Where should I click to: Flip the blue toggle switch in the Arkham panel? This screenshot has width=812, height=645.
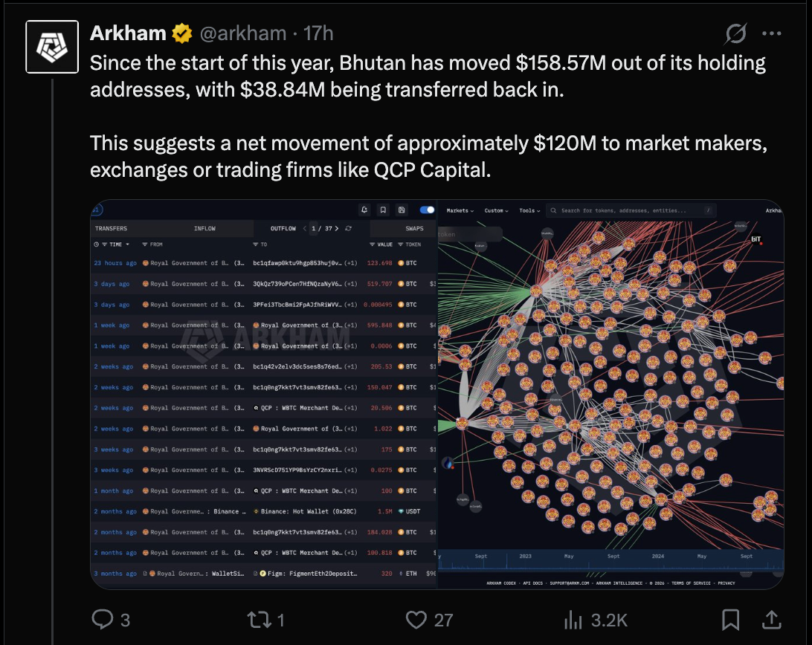[x=426, y=210]
